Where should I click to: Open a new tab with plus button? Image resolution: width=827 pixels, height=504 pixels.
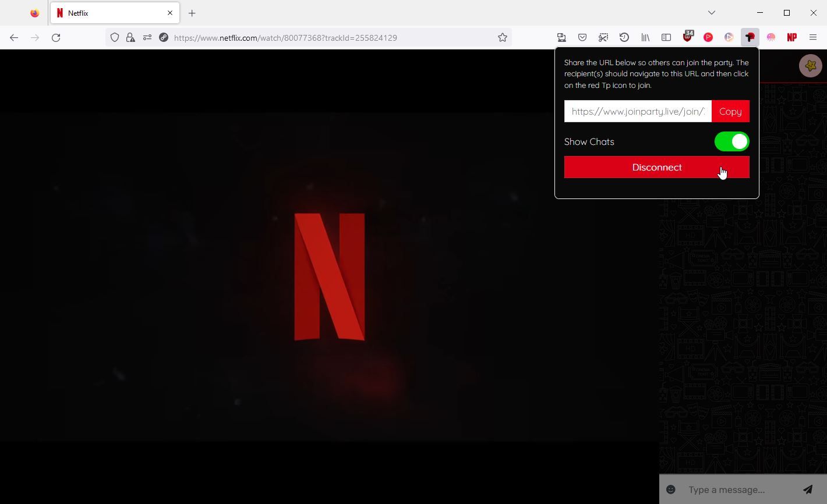[192, 13]
